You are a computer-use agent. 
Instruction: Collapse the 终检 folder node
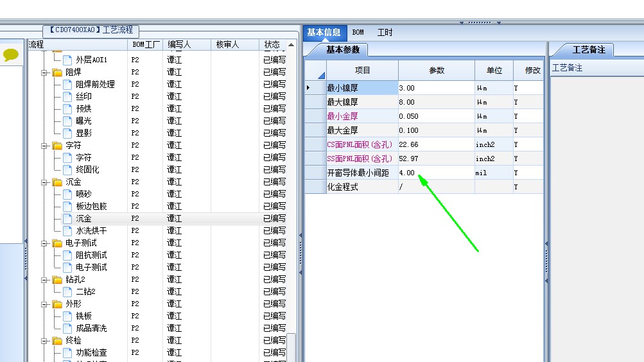44,341
